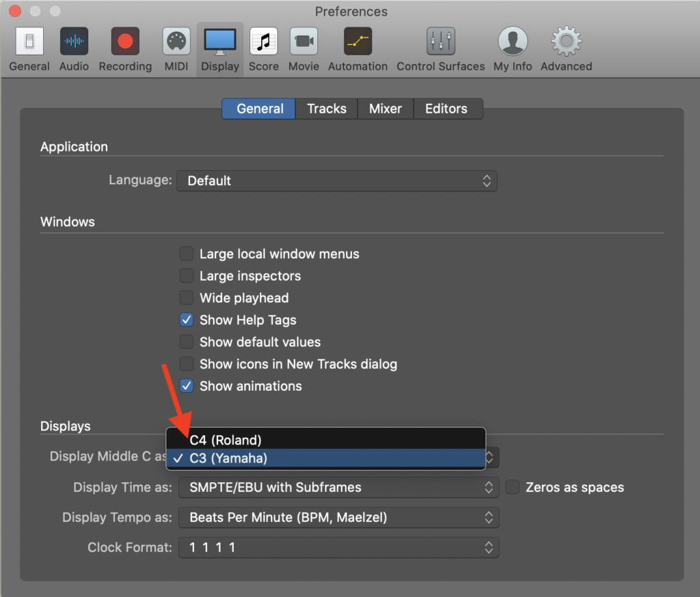Uncheck Show animations

pos(187,386)
